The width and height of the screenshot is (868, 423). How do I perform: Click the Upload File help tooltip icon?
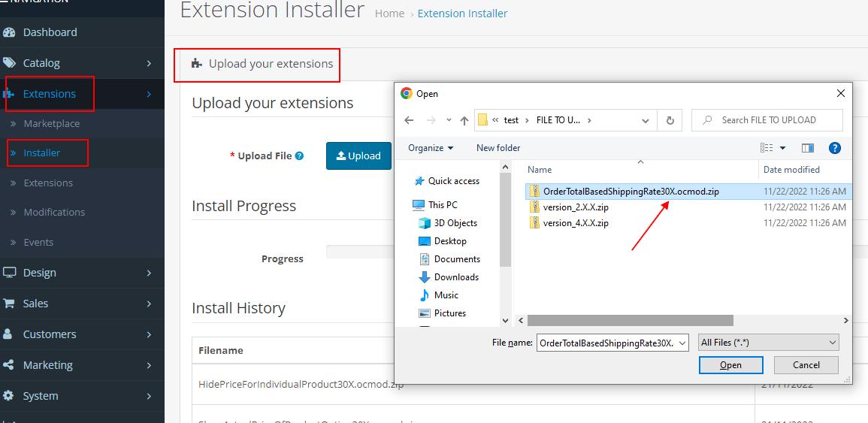point(300,156)
